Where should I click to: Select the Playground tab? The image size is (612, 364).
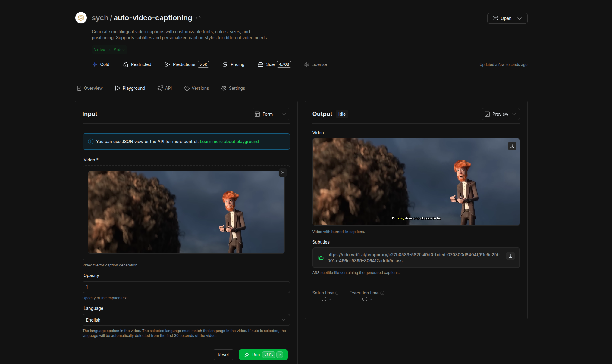130,88
